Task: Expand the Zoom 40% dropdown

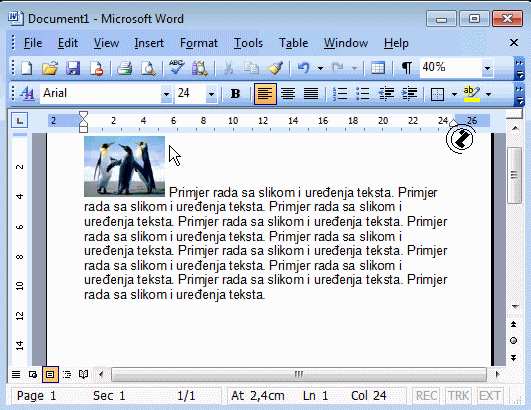Action: point(487,68)
